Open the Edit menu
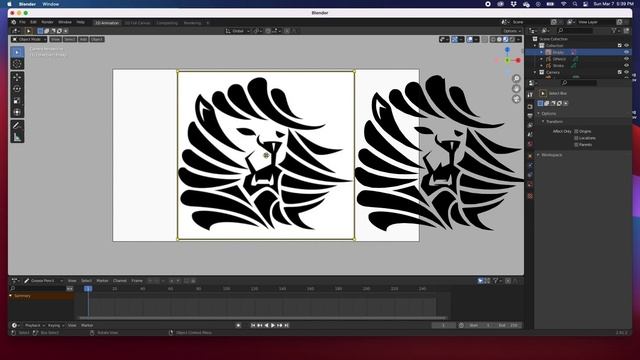The height and width of the screenshot is (360, 640). (x=33, y=22)
